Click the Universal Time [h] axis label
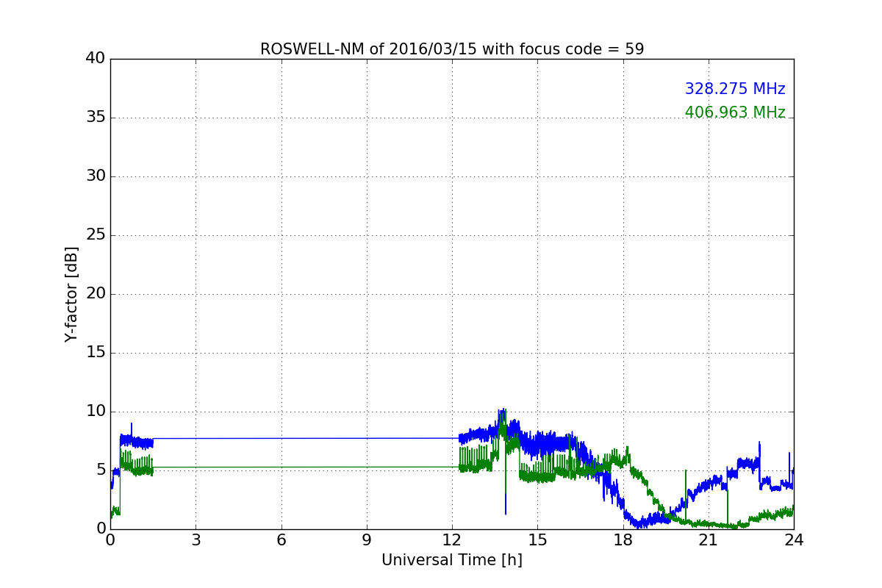882x588 pixels. tap(452, 560)
